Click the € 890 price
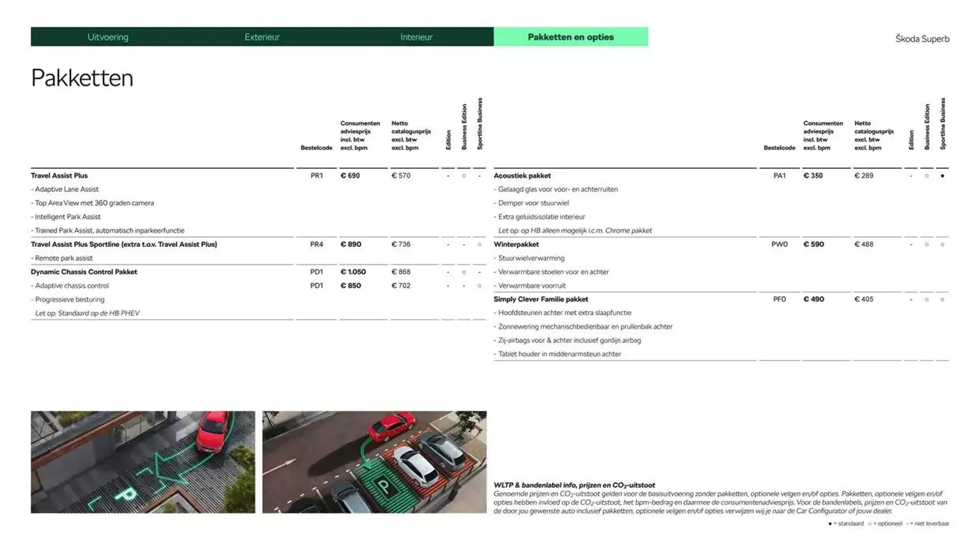Viewport: 980px width, 551px height. coord(351,244)
